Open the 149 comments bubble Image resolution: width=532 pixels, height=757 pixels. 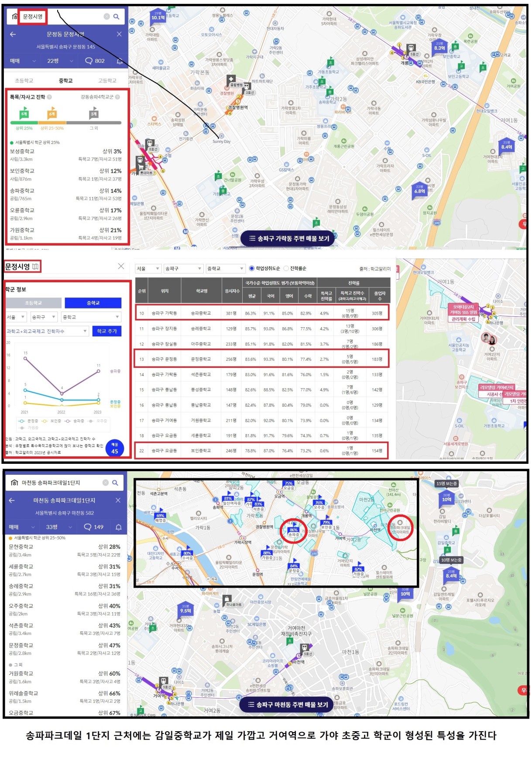pyautogui.click(x=93, y=527)
